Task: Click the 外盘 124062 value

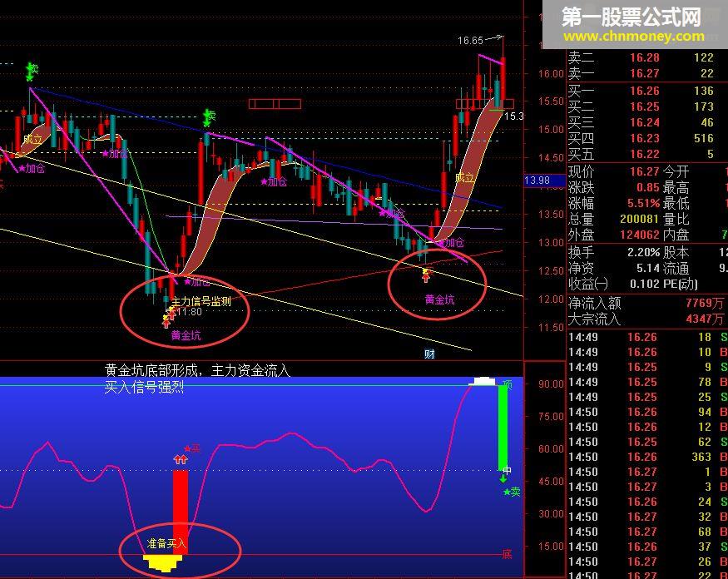Action: tap(639, 235)
